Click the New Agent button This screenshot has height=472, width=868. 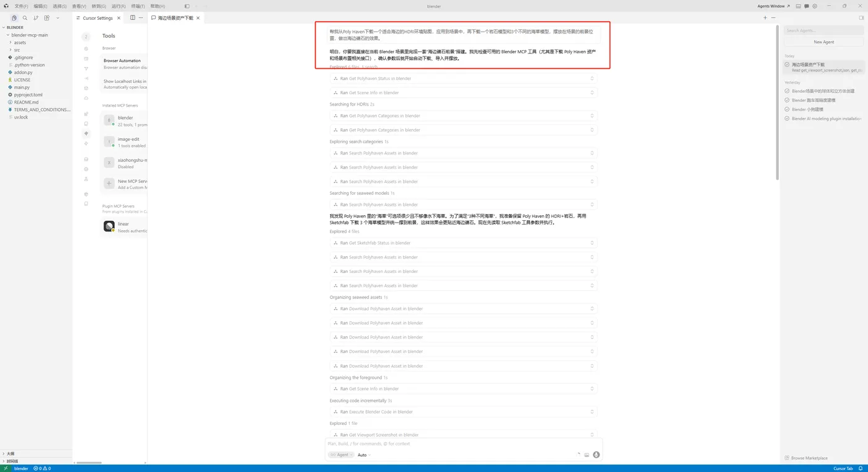824,42
